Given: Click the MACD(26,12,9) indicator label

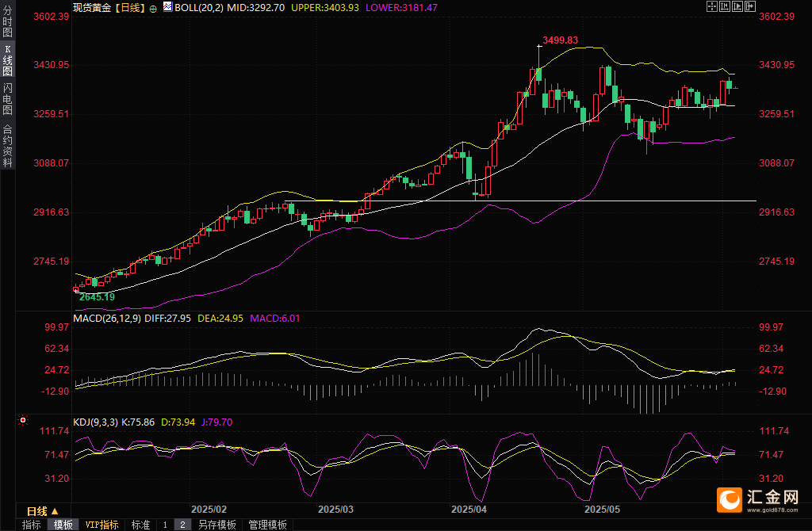Looking at the screenshot, I should pos(107,319).
